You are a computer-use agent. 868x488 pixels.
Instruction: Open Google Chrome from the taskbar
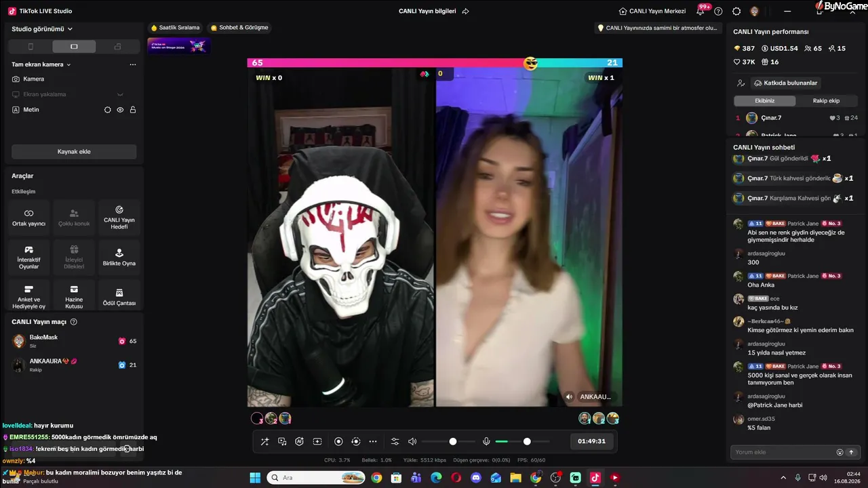point(376,478)
